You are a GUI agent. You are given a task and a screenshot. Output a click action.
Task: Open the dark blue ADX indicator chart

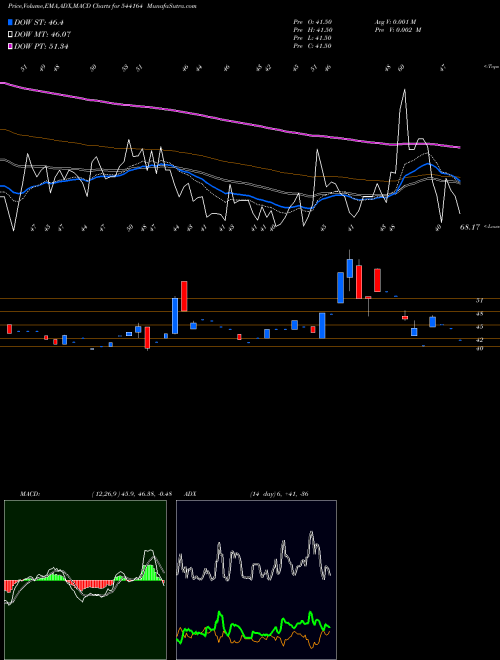[256, 580]
